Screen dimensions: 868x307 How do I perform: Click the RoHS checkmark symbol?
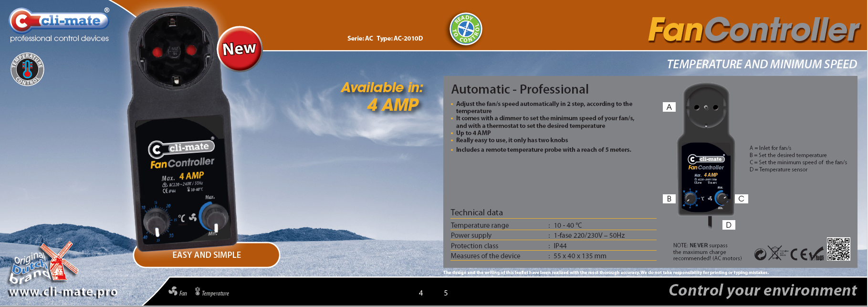coord(816,254)
